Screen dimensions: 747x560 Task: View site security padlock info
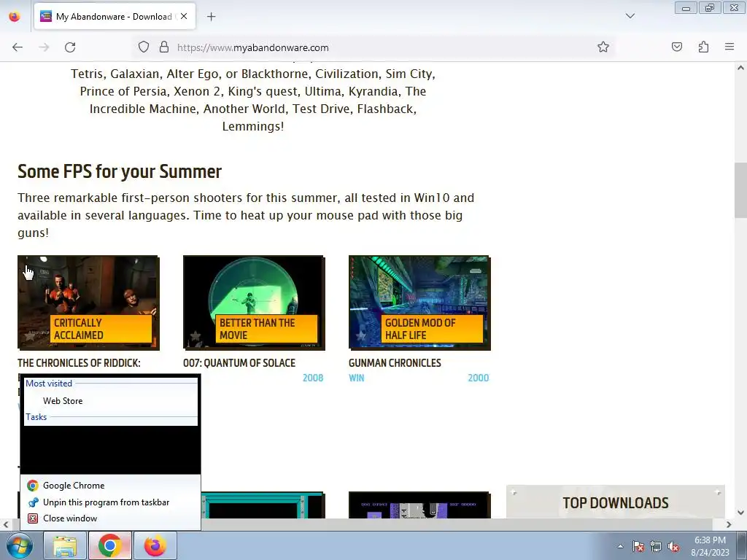click(164, 47)
